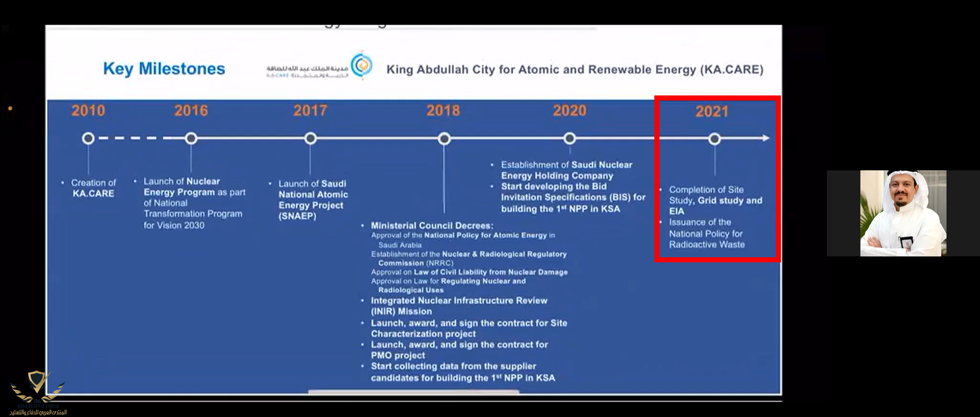Screen dimensions: 980x417
Task: Select the 2020 timeline circle marker
Action: point(570,138)
